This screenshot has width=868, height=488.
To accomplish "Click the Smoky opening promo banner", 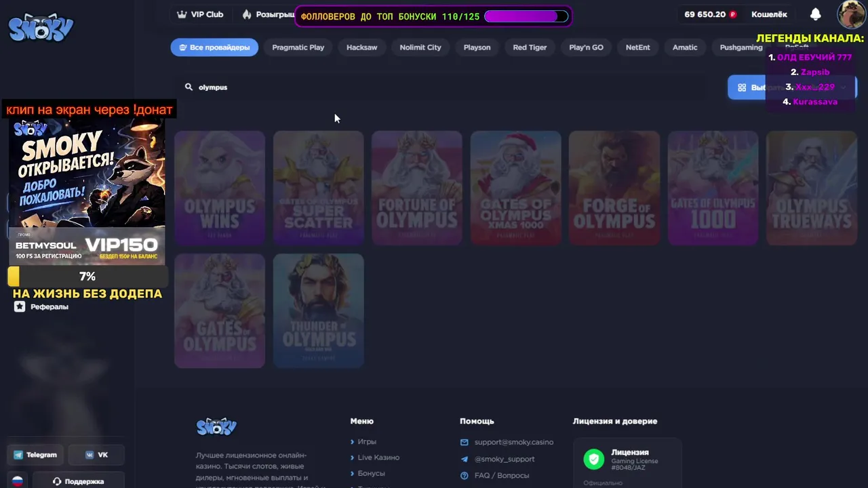I will [x=87, y=172].
